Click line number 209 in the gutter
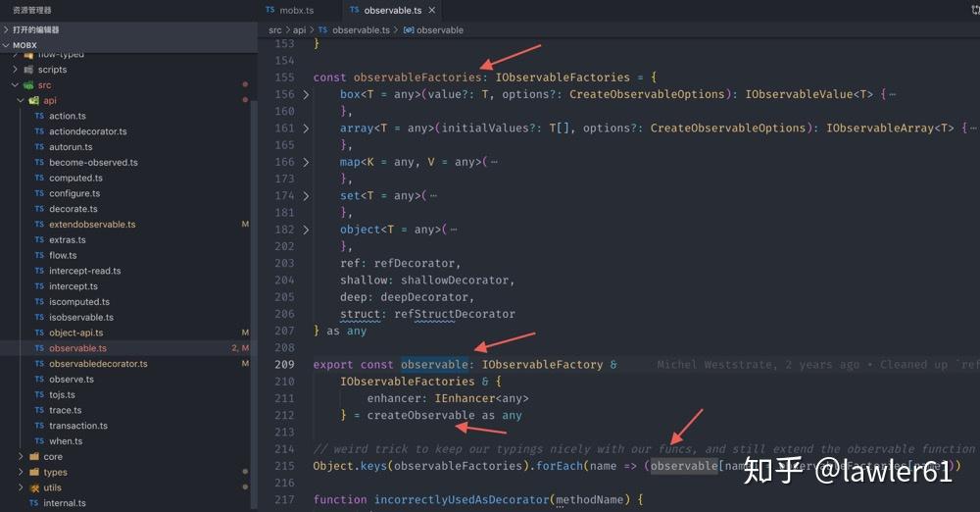The height and width of the screenshot is (512, 980). pos(284,364)
